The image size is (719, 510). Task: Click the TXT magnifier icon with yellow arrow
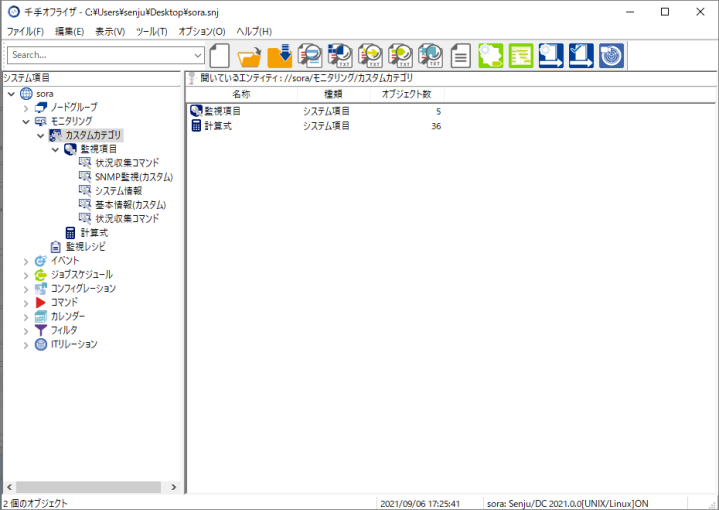pyautogui.click(x=370, y=56)
